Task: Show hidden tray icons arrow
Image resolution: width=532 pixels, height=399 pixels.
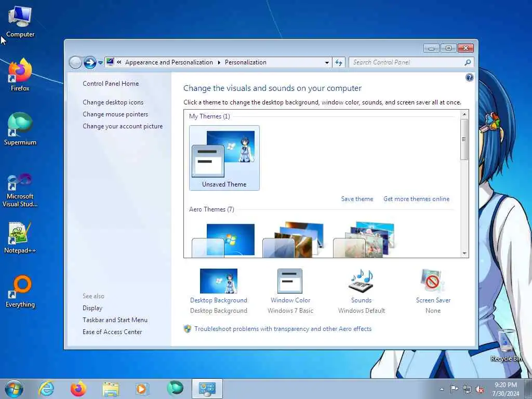Action: click(442, 389)
